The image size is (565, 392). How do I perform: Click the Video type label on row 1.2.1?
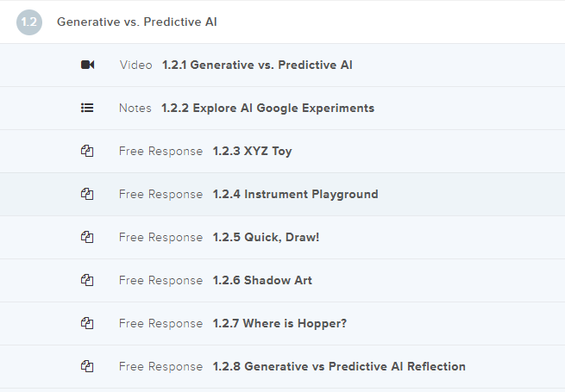pyautogui.click(x=136, y=65)
